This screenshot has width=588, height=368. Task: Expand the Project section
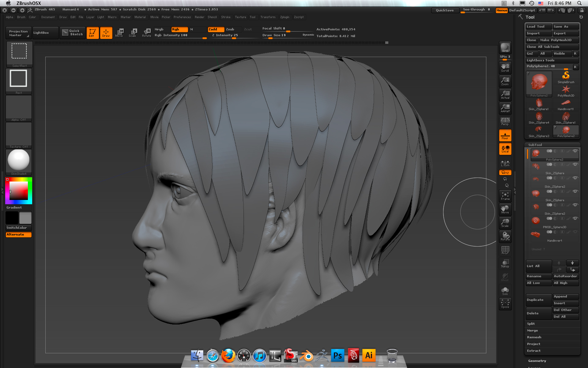(533, 344)
